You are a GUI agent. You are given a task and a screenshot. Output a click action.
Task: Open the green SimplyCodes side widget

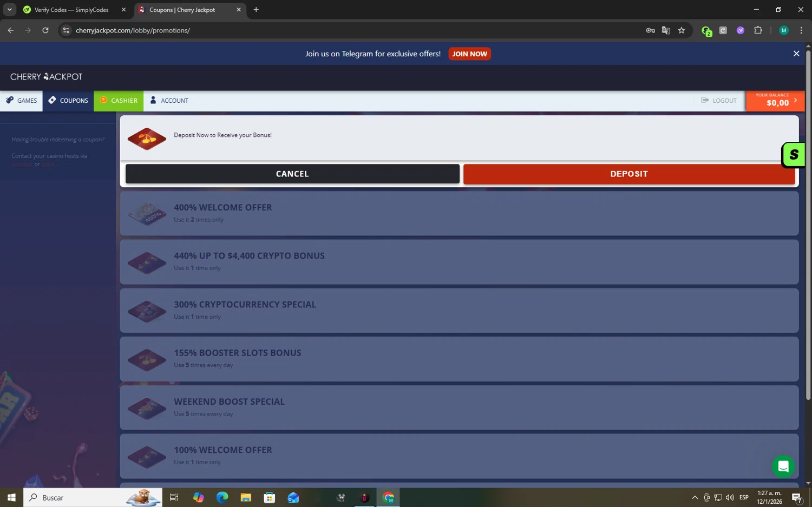[793, 155]
